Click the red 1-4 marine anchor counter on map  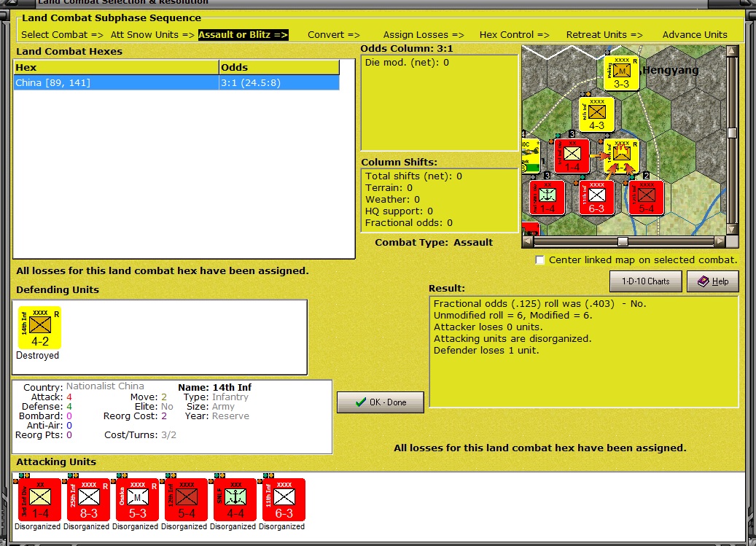[547, 198]
